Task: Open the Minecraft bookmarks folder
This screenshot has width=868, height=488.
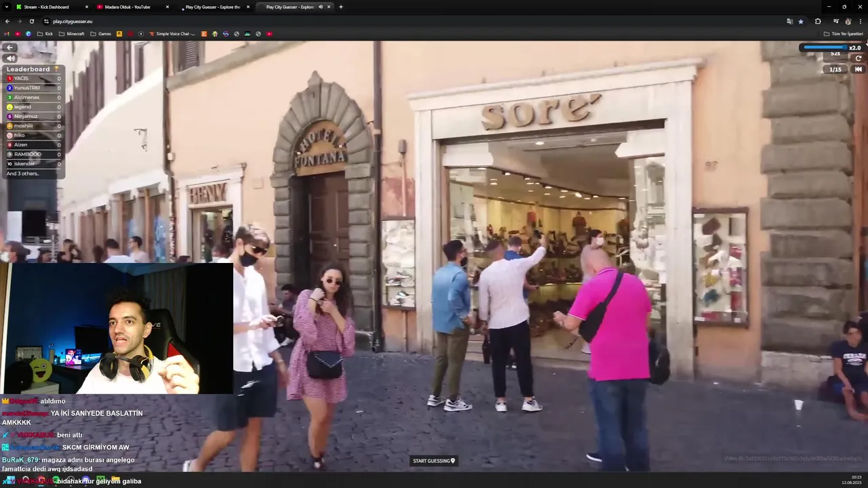Action: point(72,34)
